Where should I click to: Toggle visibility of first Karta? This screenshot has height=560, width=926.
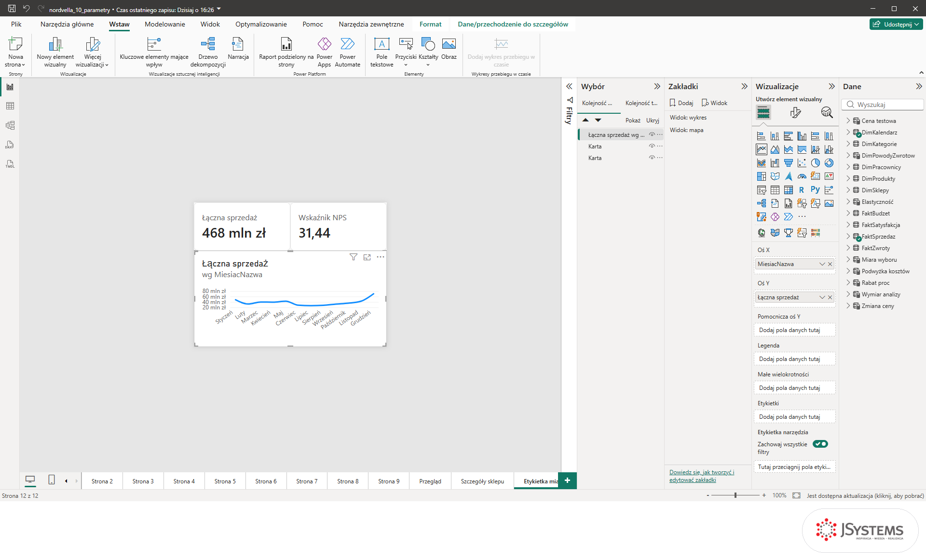point(652,146)
